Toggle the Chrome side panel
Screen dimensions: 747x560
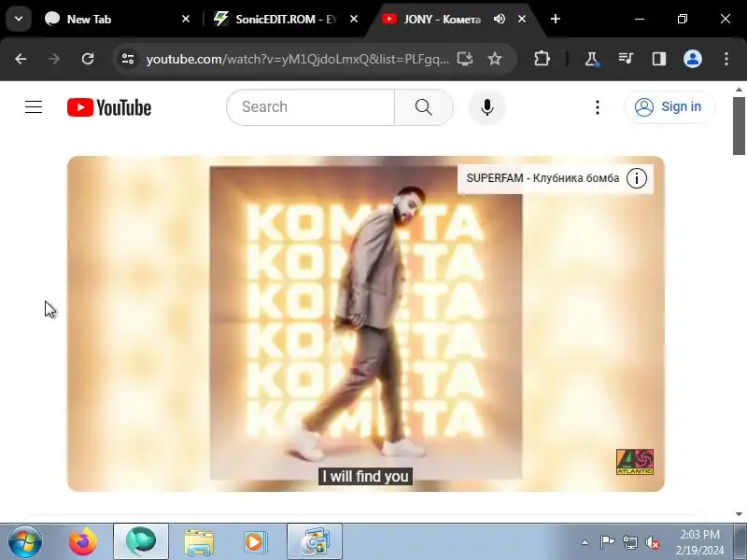point(659,59)
